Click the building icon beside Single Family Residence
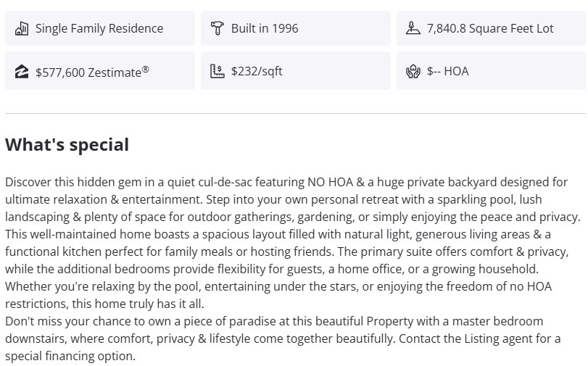Image resolution: width=588 pixels, height=366 pixels. coord(22,29)
